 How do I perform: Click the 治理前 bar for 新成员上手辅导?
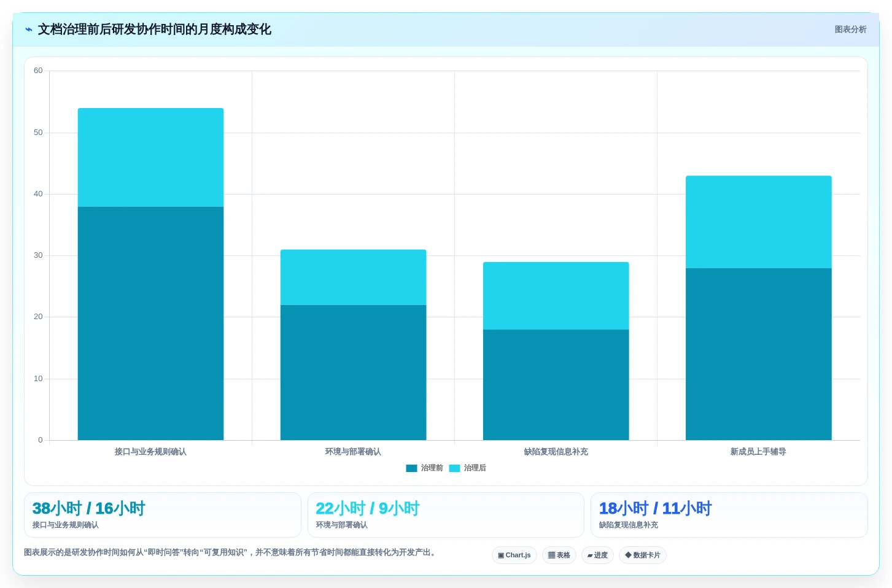coord(758,354)
